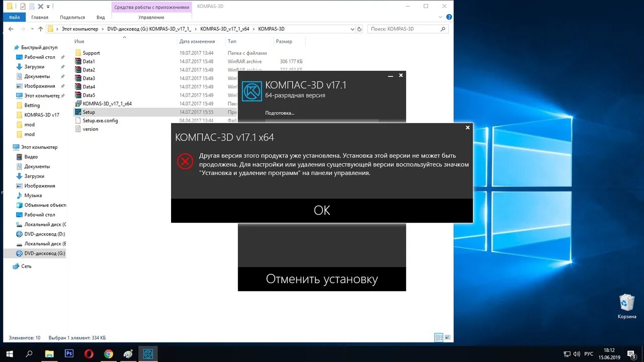The image size is (644, 362).
Task: Open Photoshop from the taskbar
Action: 69,354
